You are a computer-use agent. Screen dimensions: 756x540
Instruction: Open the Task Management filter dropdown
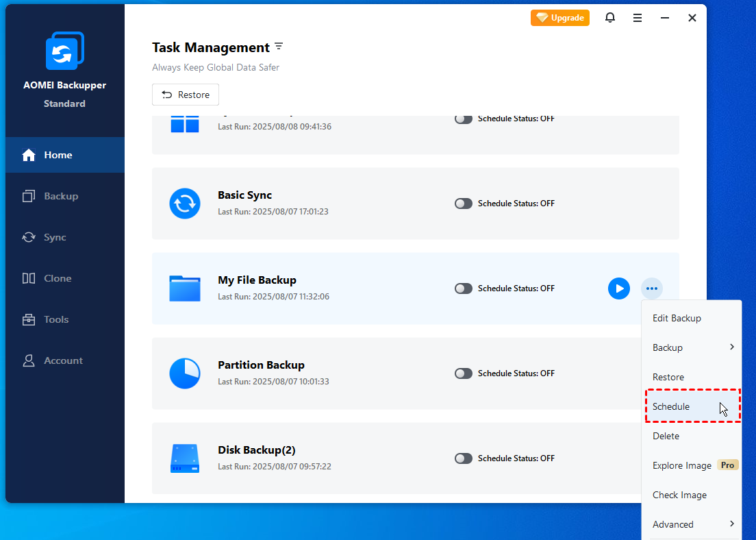click(279, 47)
